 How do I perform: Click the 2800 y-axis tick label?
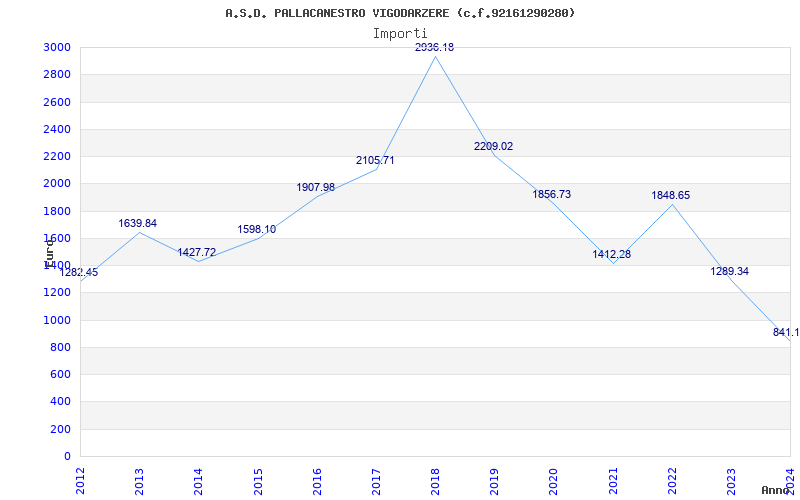pos(57,74)
